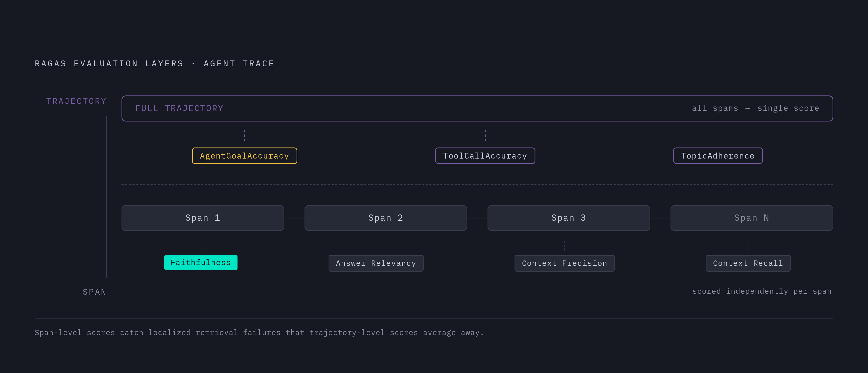Click the Span 2 box
This screenshot has width=868, height=373.
click(x=386, y=218)
